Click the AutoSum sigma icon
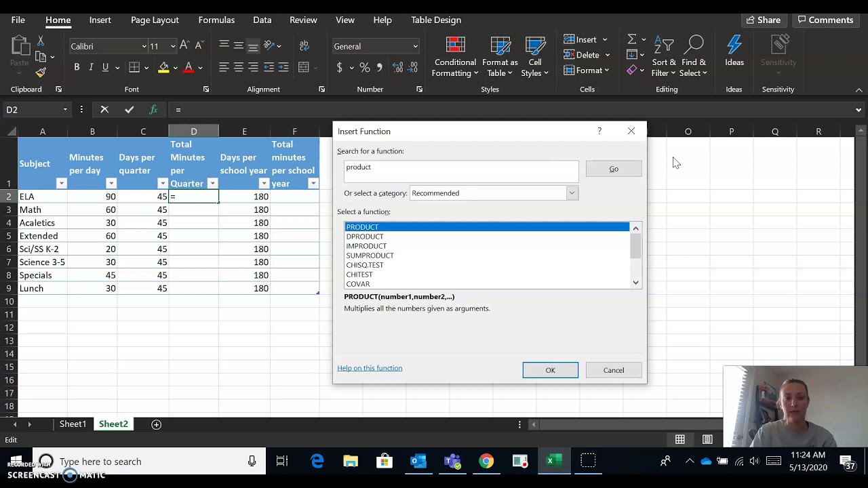Screen dimensions: 868x488 click(x=632, y=39)
